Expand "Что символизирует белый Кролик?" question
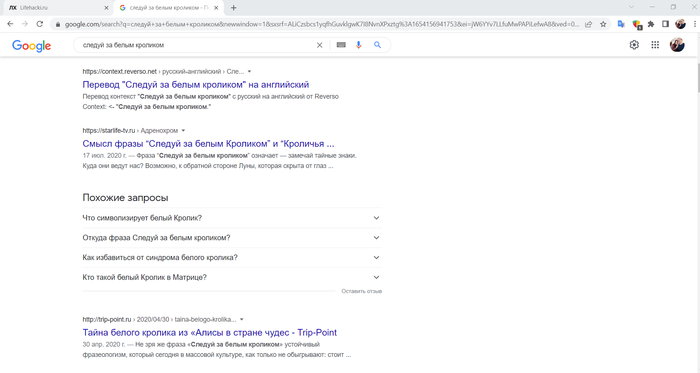The image size is (700, 373). pyautogui.click(x=232, y=218)
